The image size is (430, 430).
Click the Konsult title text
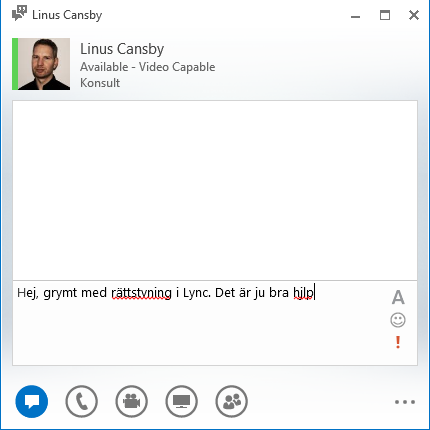tap(100, 83)
